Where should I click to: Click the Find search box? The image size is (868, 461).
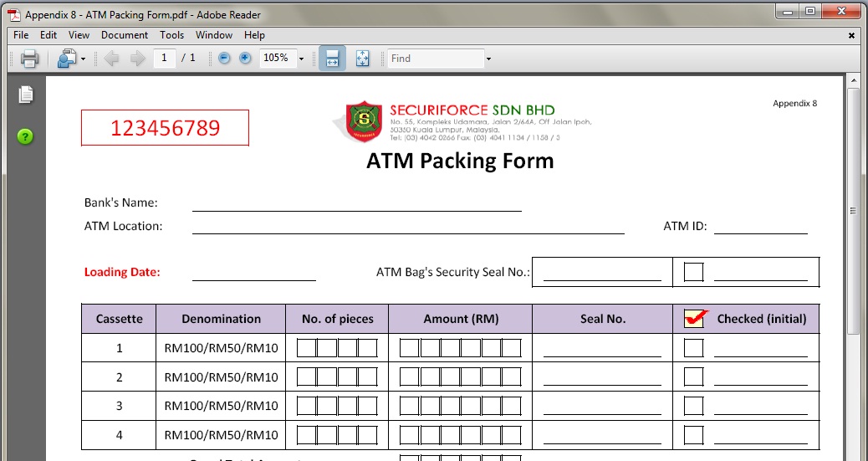tap(436, 59)
